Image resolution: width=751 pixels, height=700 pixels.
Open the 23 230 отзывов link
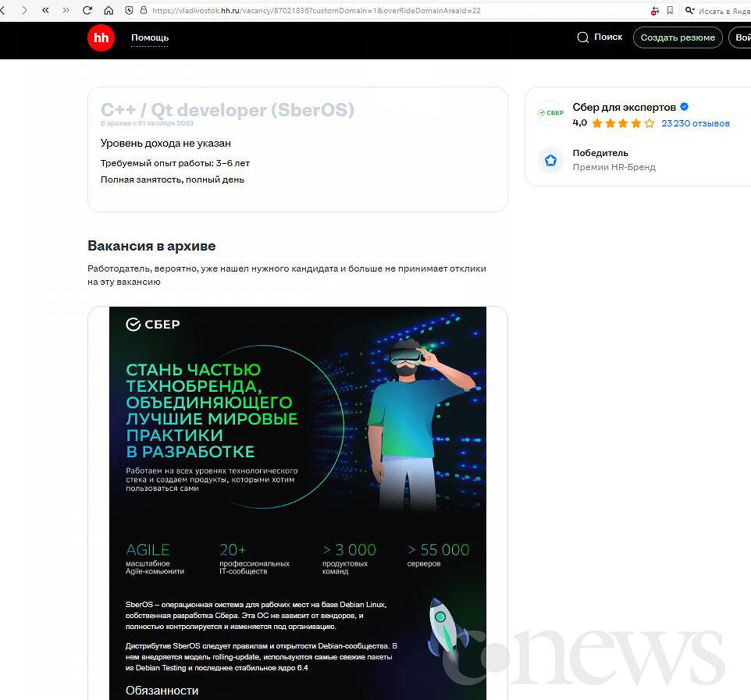tap(696, 123)
